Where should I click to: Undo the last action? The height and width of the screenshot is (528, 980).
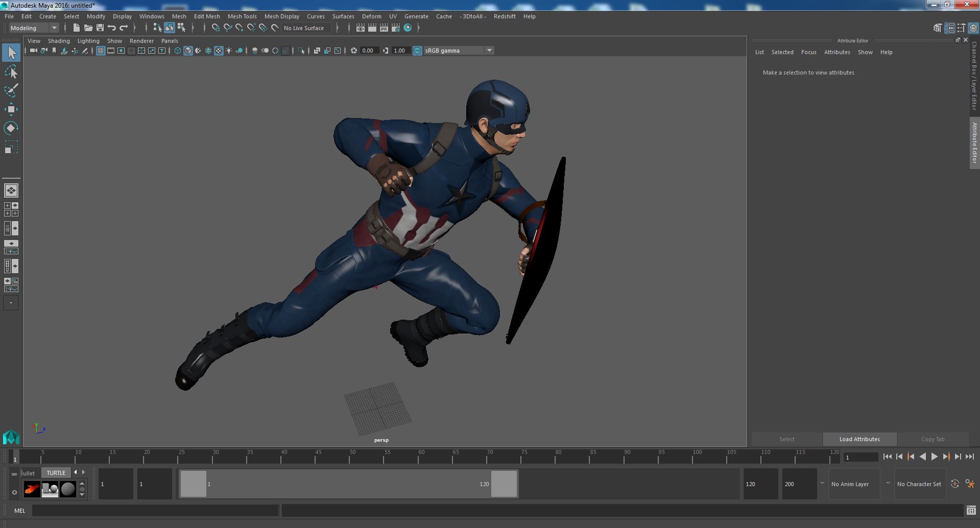point(112,28)
